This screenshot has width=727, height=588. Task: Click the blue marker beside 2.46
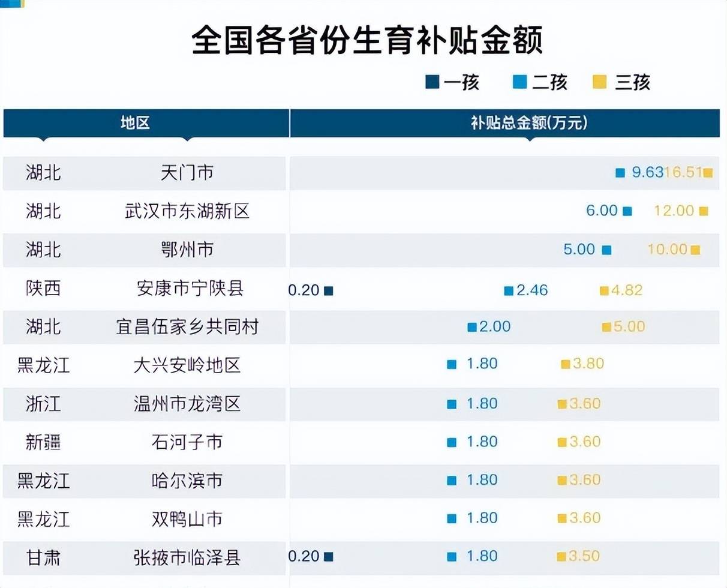(x=509, y=291)
